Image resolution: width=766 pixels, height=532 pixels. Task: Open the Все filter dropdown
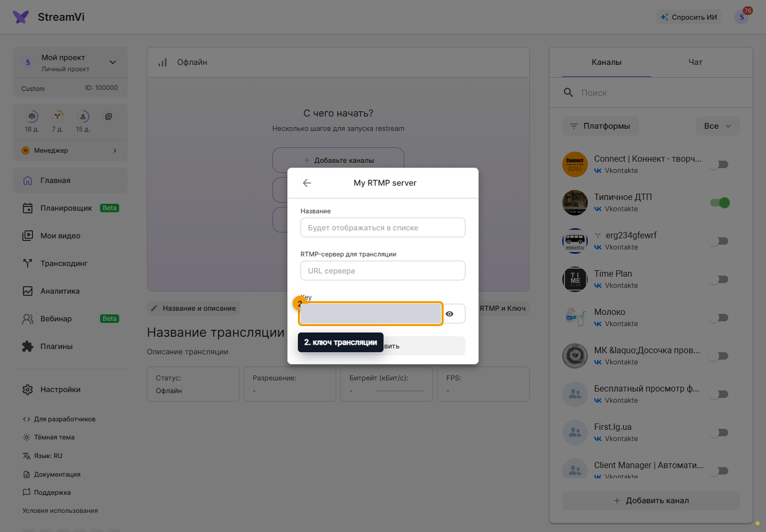point(718,126)
